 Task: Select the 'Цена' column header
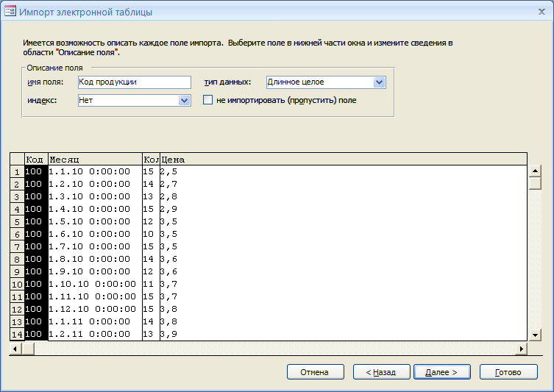click(344, 160)
